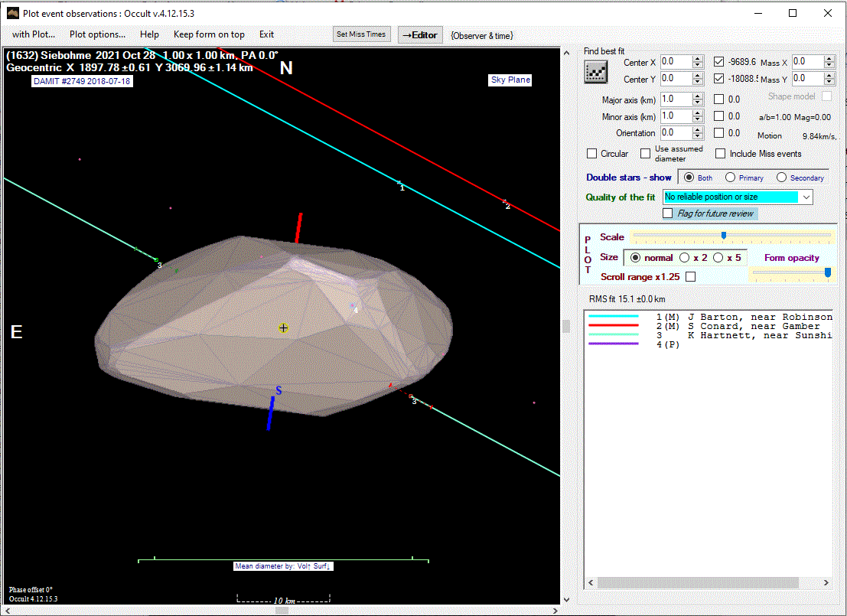Click the Occult app icon in title bar
The height and width of the screenshot is (616, 847).
tap(12, 13)
